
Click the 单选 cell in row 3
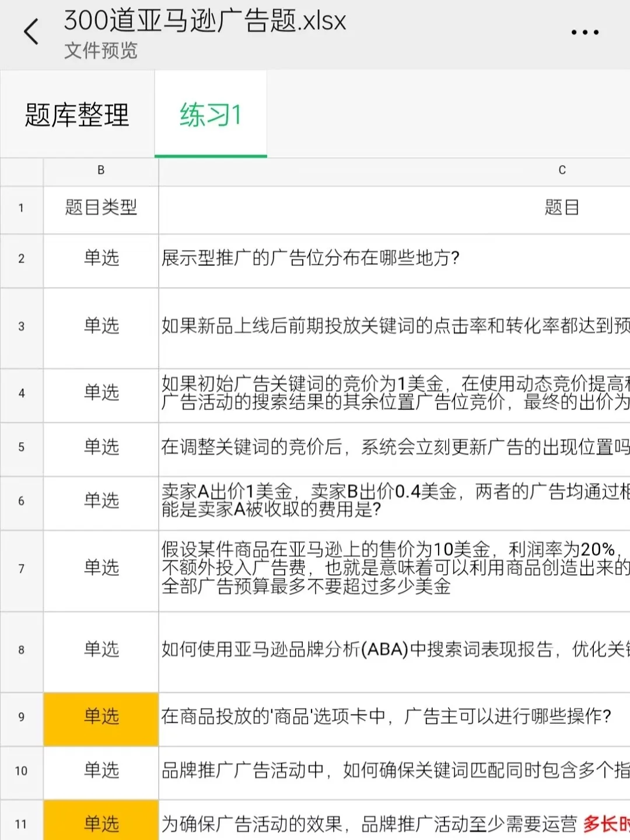(x=101, y=327)
